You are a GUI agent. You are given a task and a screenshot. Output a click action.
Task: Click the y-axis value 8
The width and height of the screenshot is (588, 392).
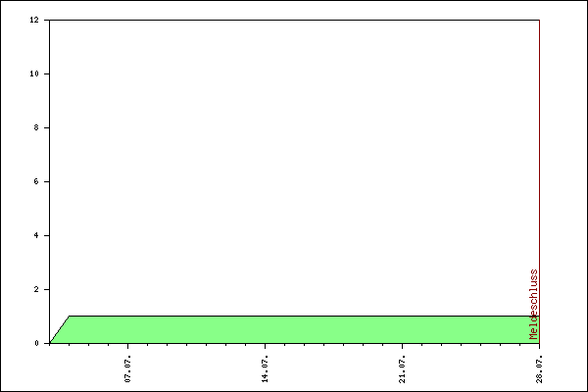(x=37, y=127)
